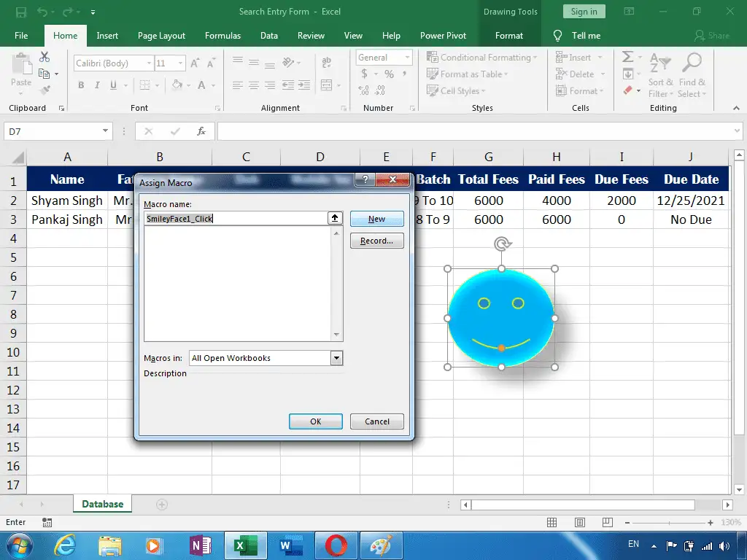Viewport: 747px width, 560px height.
Task: Toggle Align Right alignment
Action: [x=270, y=85]
